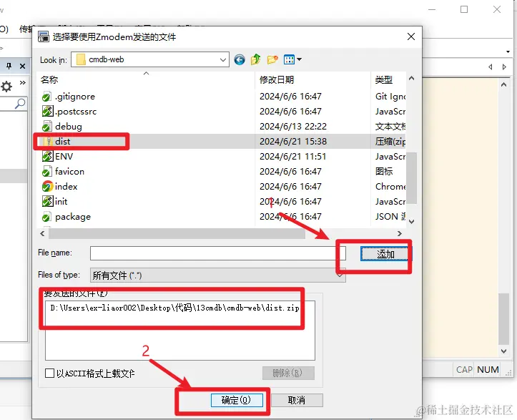Viewport: 517px width, 420px height.
Task: Open the view menu icon
Action: point(292,59)
